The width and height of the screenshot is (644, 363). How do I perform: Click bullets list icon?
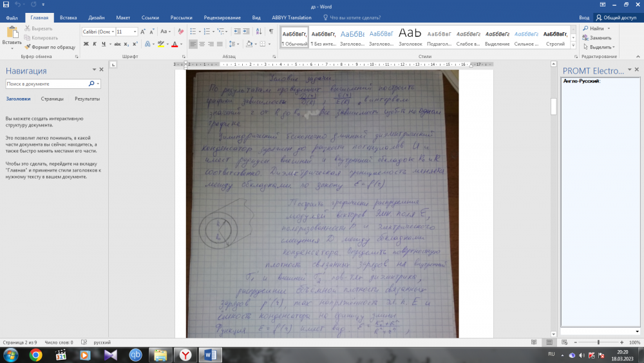coord(193,32)
